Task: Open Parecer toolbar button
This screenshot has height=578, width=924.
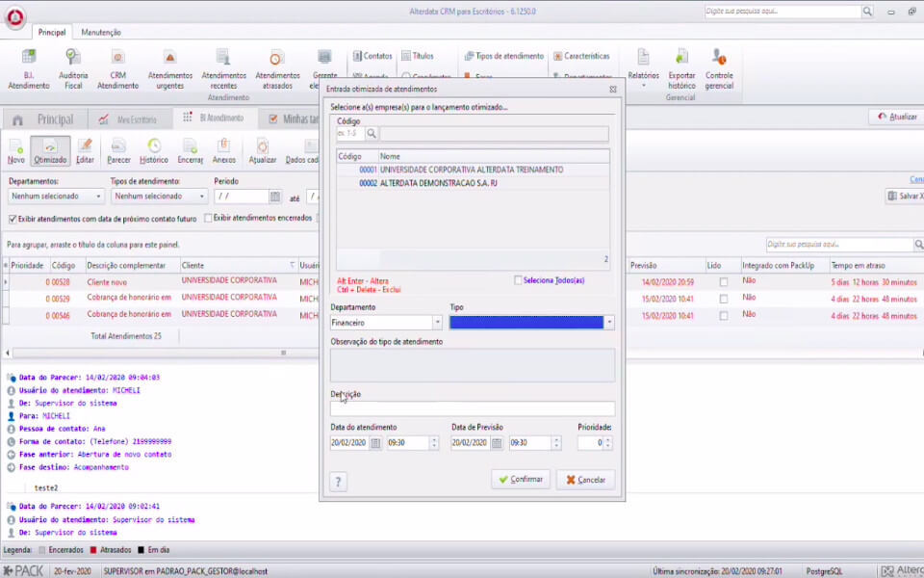Action: [118, 151]
